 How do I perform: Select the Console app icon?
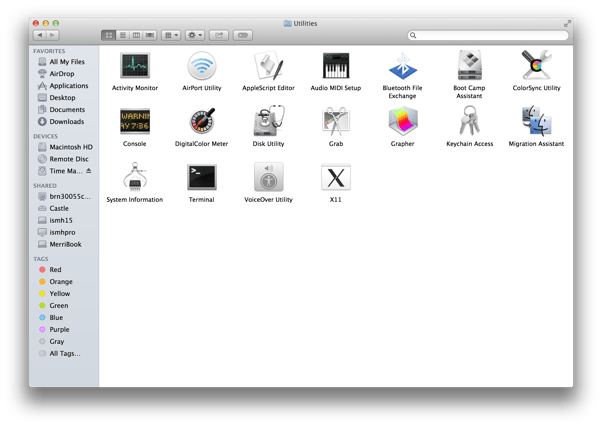[x=135, y=121]
